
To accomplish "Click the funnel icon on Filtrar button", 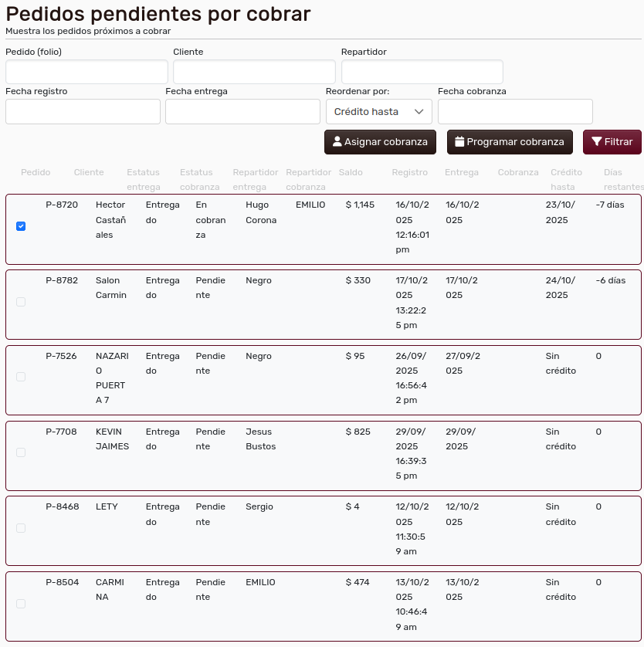I will pos(595,142).
